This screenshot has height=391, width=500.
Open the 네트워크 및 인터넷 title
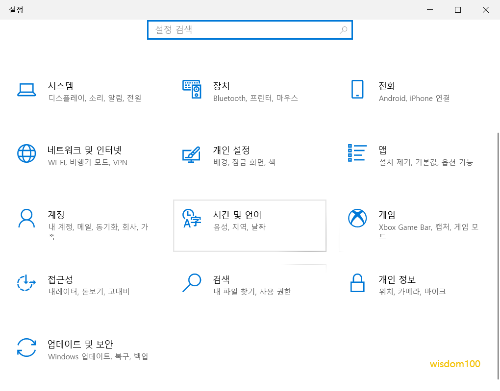coord(85,150)
